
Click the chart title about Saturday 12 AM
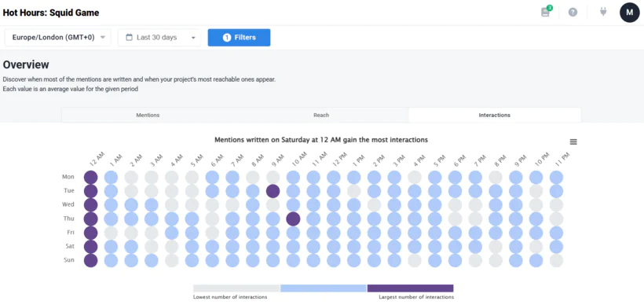(321, 140)
